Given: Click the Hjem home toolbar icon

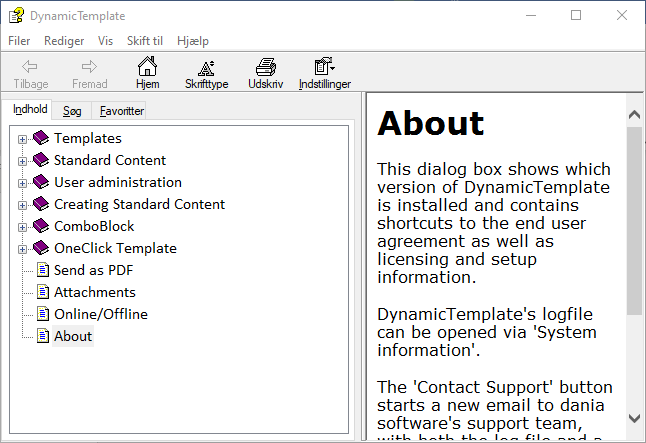Looking at the screenshot, I should 147,66.
